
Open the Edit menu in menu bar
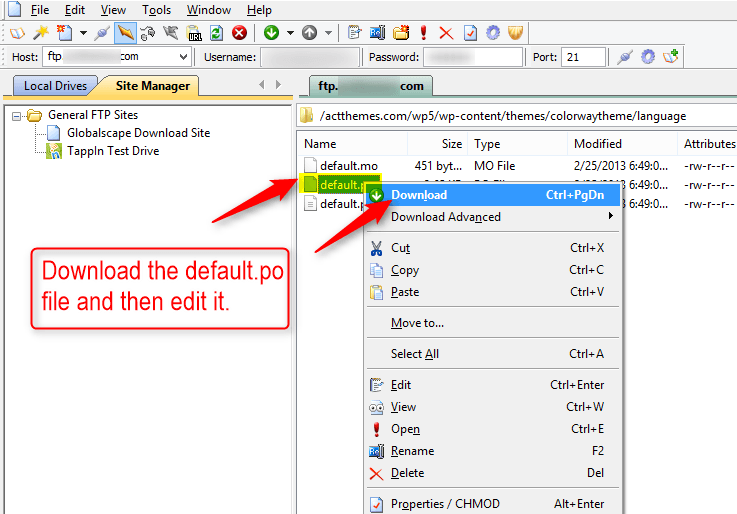pyautogui.click(x=75, y=10)
